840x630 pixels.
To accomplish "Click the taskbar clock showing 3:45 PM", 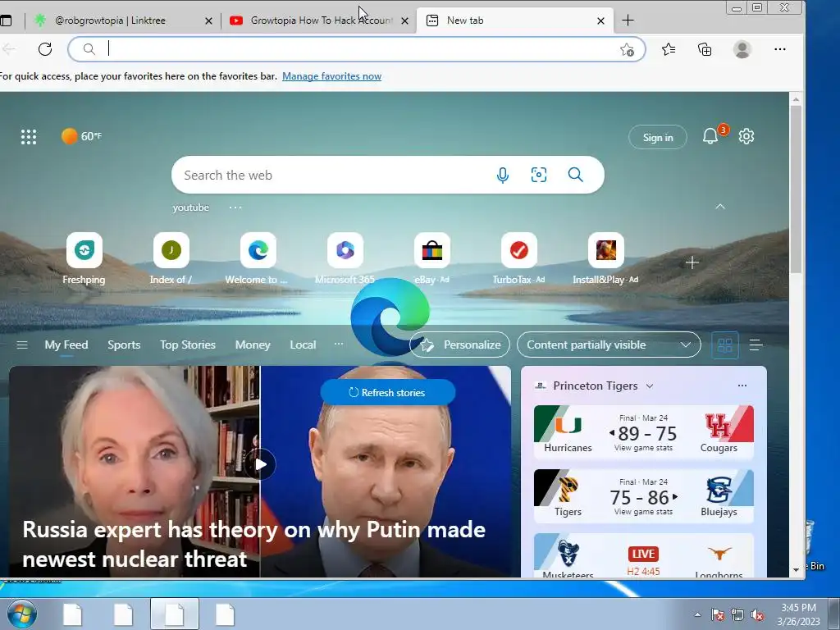I will [x=798, y=614].
